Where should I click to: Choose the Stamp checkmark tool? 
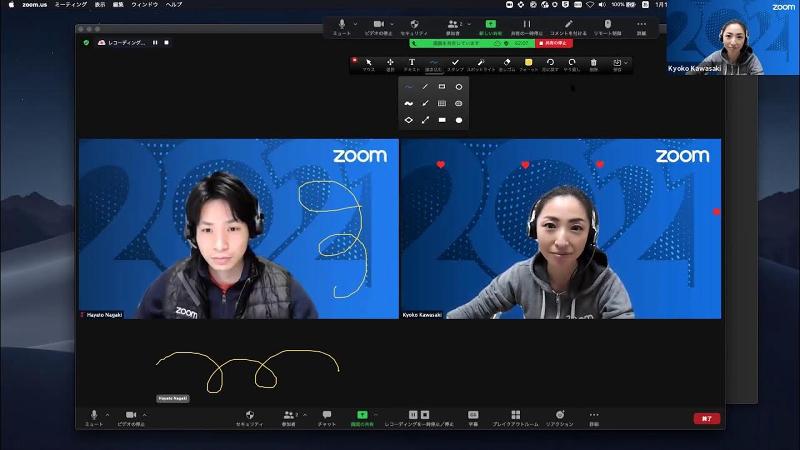(455, 63)
